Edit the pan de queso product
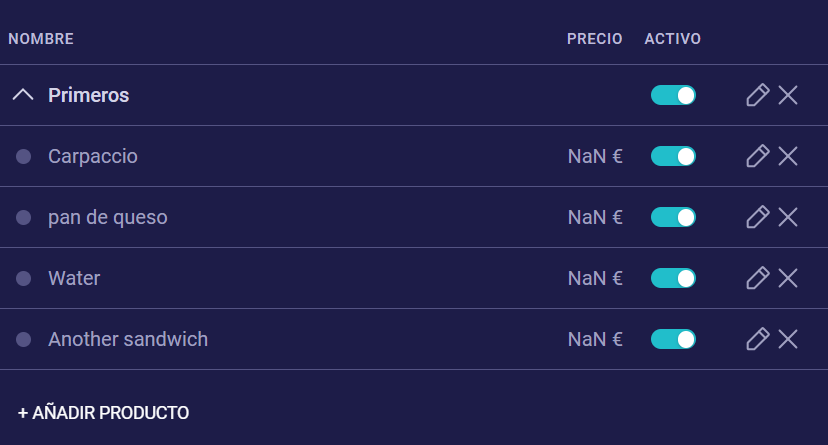 (x=758, y=217)
